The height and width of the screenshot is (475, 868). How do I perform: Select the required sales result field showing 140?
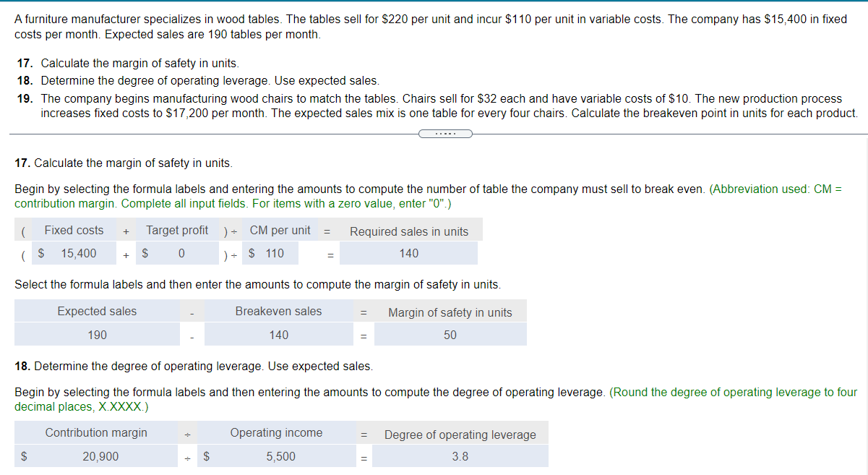coord(408,253)
